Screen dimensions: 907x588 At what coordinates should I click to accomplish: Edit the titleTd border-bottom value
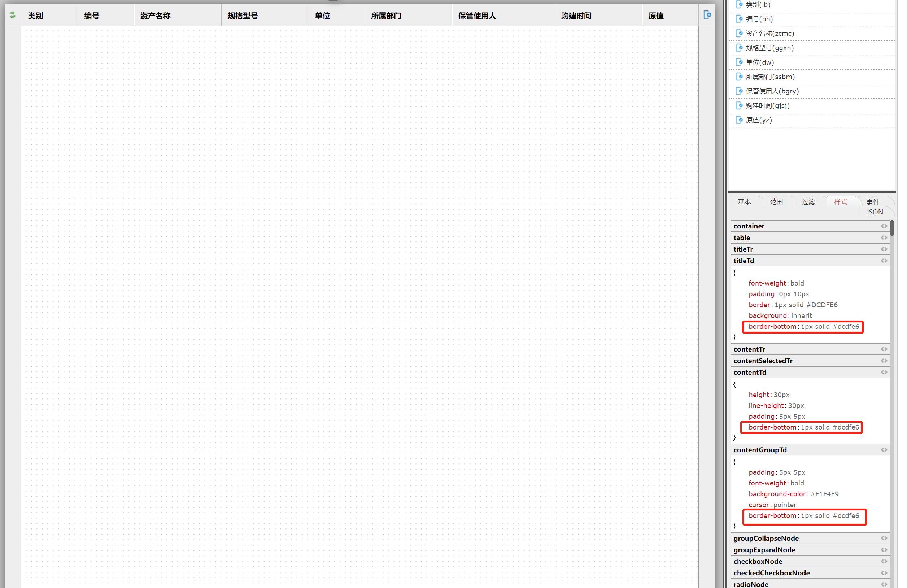(x=830, y=327)
